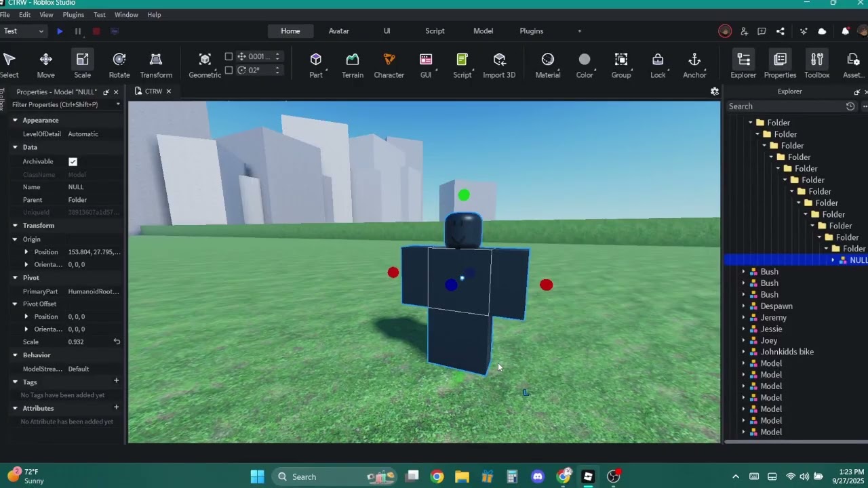868x488 pixels.
Task: Open the Window menu
Action: point(126,15)
